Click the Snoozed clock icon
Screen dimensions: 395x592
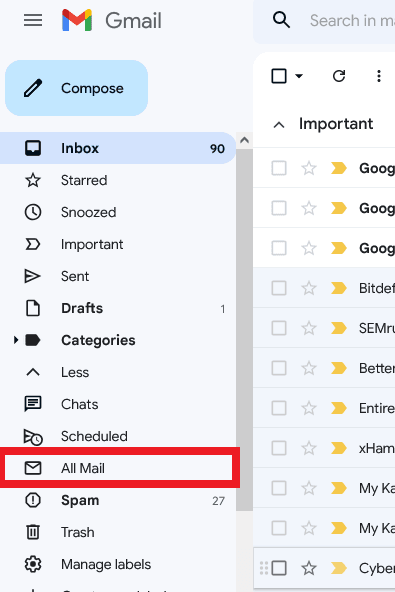coord(33,212)
